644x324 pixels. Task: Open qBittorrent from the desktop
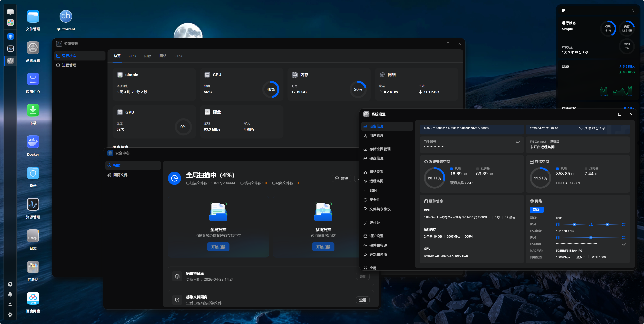(x=66, y=17)
